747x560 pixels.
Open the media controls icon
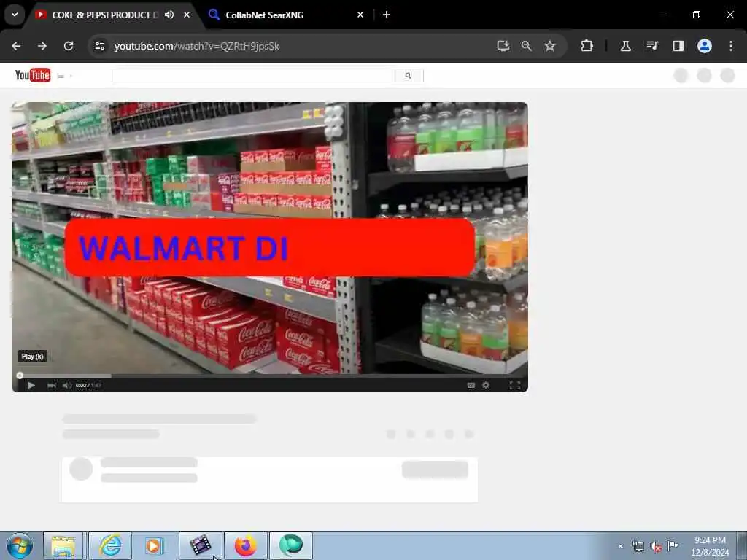652,46
